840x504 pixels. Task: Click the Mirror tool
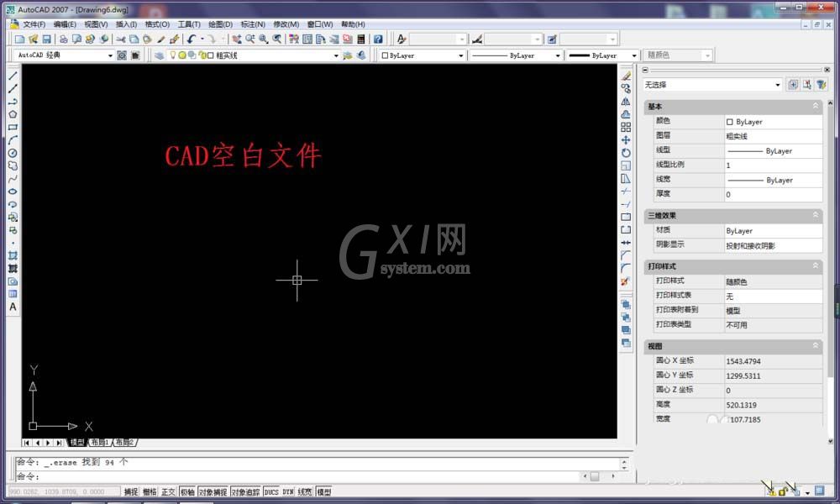point(626,102)
